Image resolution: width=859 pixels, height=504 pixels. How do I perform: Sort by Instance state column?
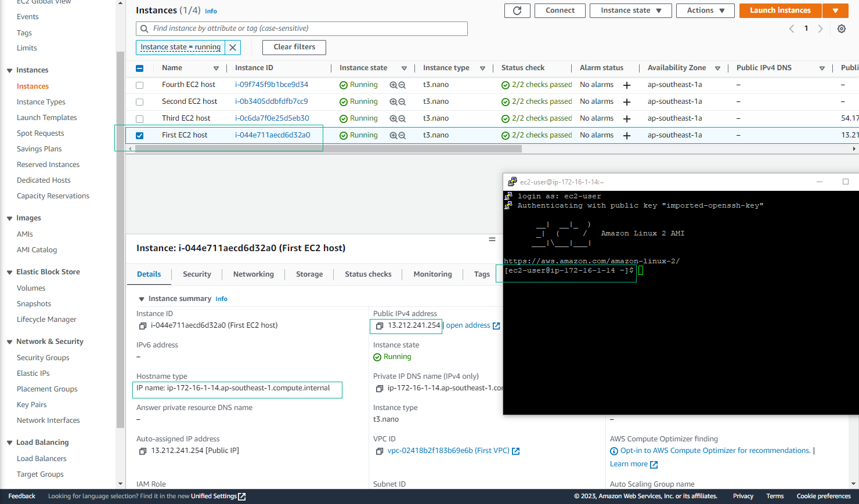click(x=404, y=68)
